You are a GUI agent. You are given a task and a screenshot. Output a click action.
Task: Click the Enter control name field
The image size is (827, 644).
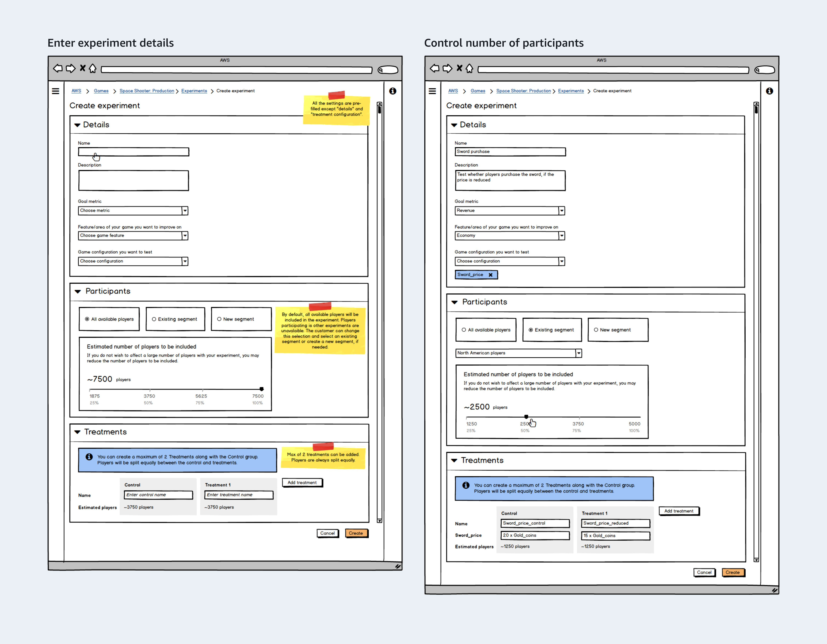(159, 495)
